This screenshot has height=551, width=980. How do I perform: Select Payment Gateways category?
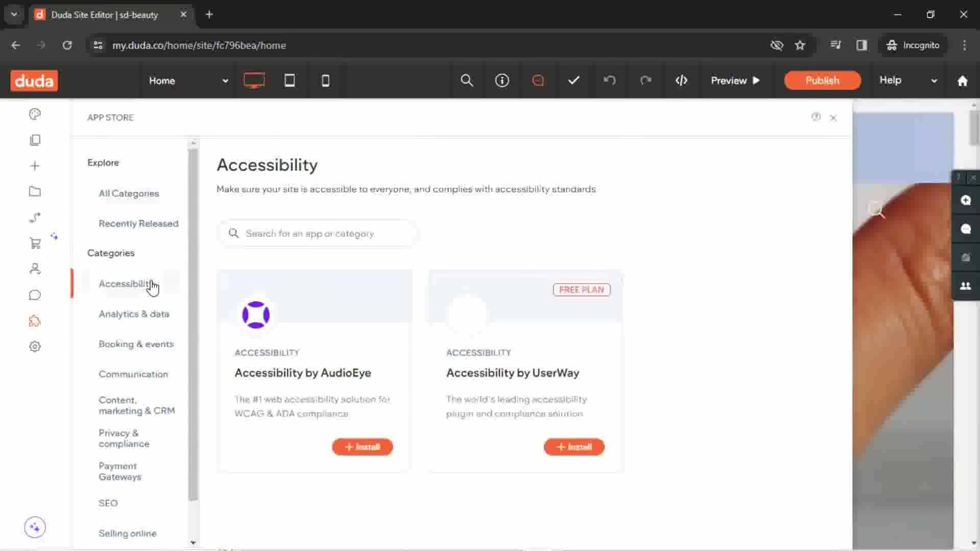click(119, 471)
